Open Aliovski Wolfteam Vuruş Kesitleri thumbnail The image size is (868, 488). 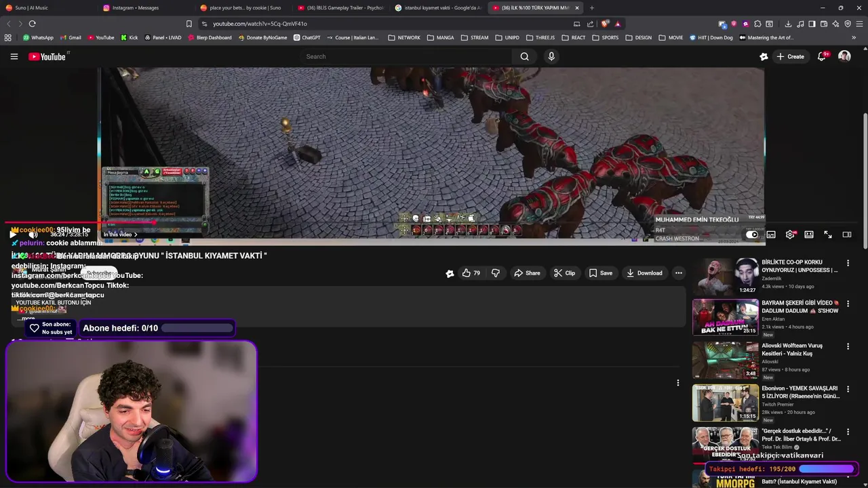click(725, 359)
